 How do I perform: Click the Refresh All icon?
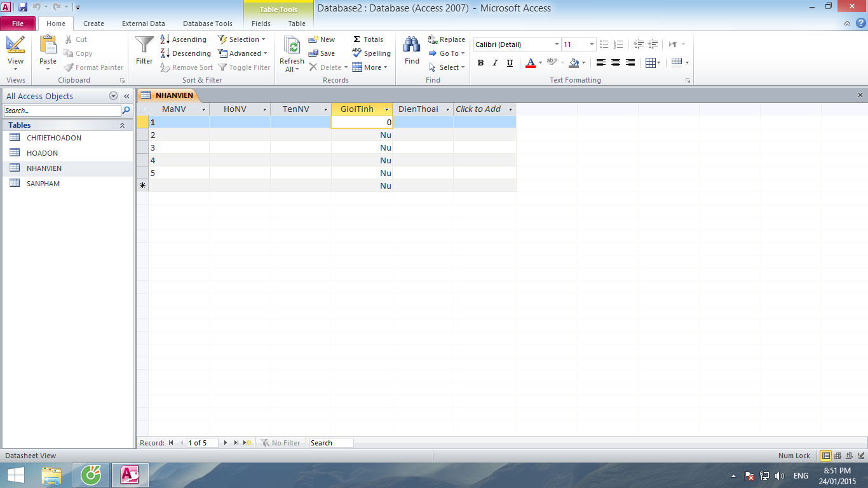pyautogui.click(x=292, y=46)
